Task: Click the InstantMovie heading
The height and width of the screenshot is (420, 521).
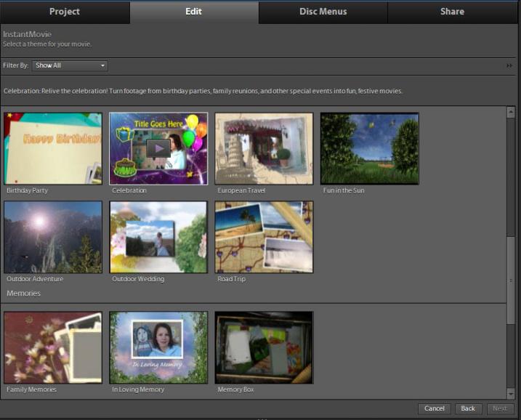Action: point(27,34)
